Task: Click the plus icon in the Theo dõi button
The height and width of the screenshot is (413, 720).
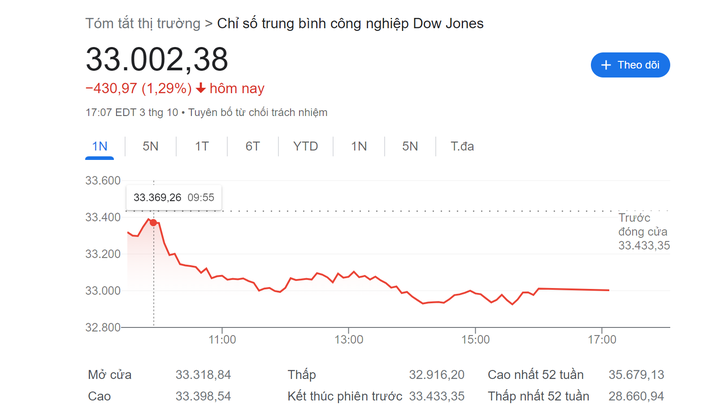Action: click(x=605, y=65)
